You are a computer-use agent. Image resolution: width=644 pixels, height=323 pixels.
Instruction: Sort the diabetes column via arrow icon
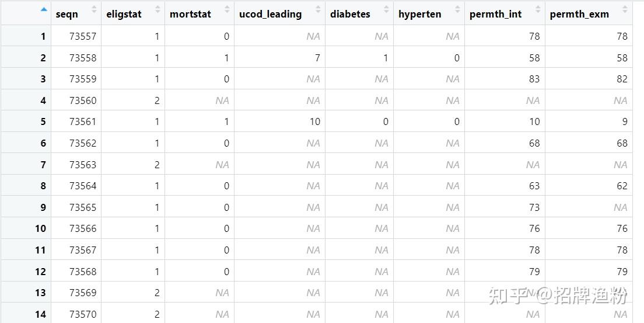point(386,10)
